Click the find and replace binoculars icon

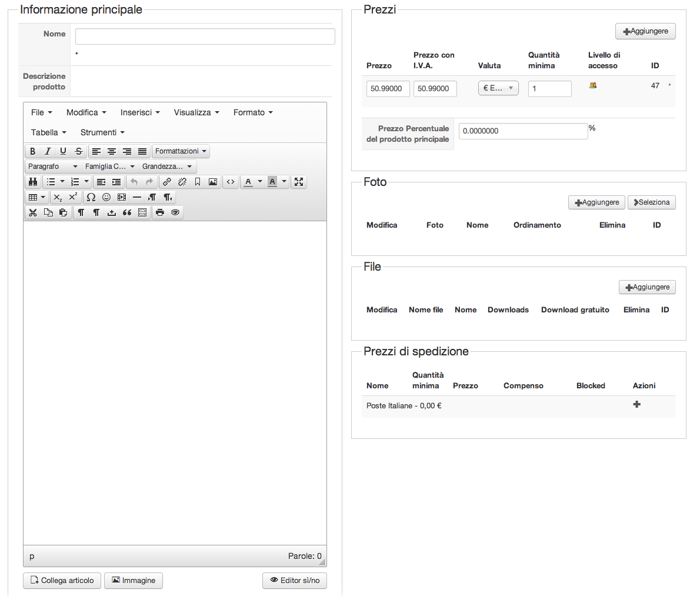(x=33, y=182)
